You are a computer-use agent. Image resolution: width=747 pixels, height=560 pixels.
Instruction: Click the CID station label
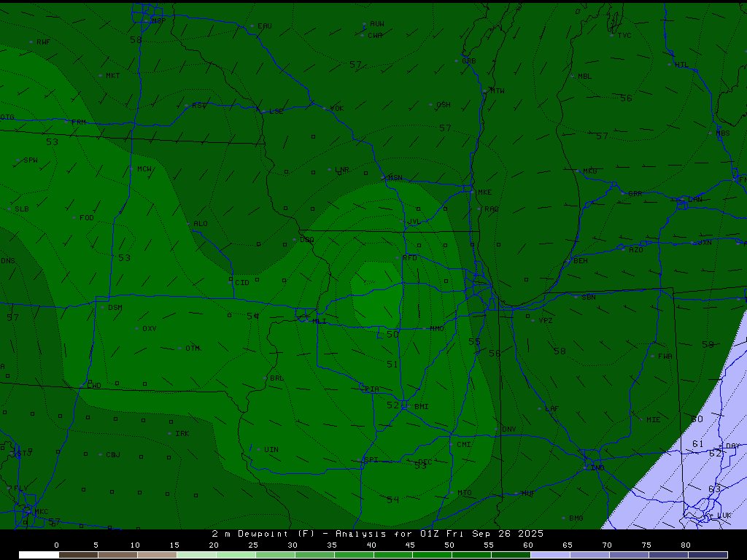click(242, 282)
